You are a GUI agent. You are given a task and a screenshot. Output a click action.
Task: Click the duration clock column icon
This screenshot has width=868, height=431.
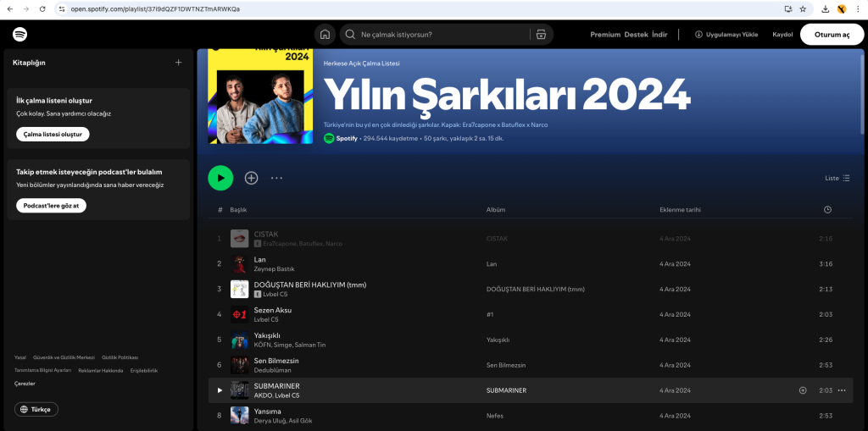[x=827, y=210]
